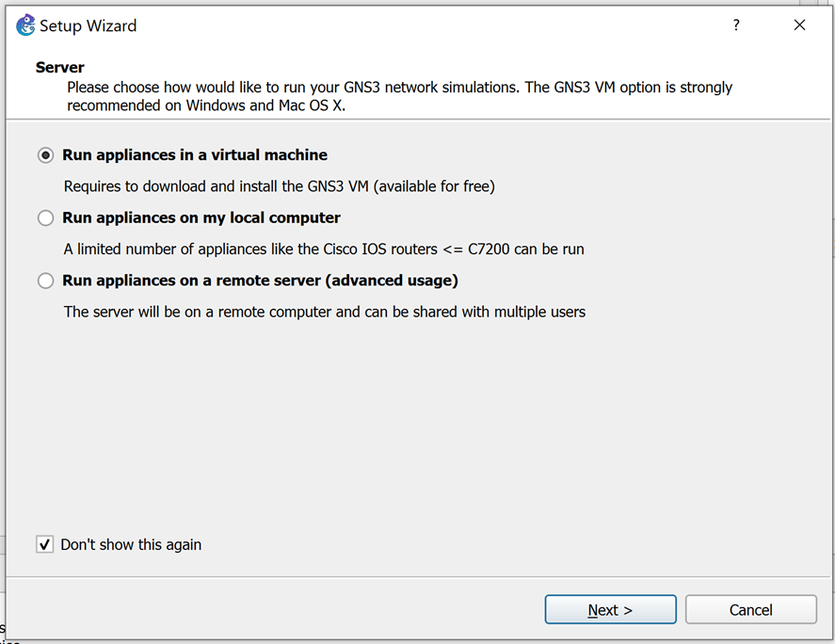This screenshot has height=644, width=835.
Task: Click the Cisco IOS routers C7200 description
Action: pos(324,250)
